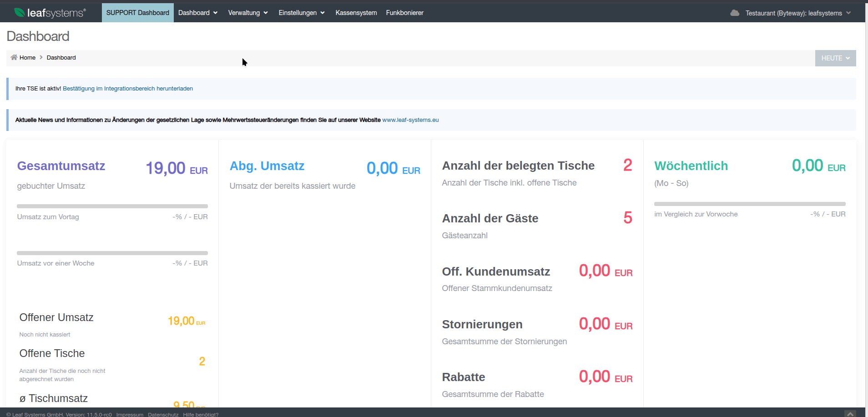
Task: Click the home icon in the breadcrumb
Action: tap(14, 57)
